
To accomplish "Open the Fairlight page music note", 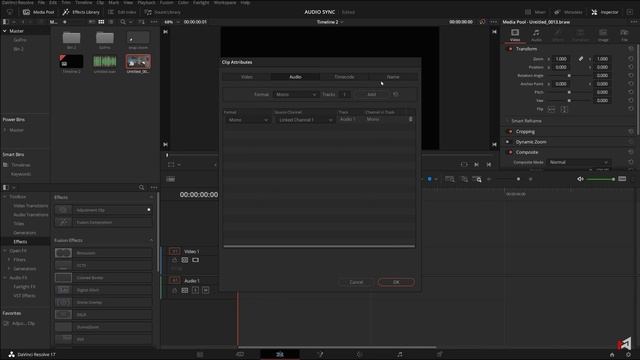I will [x=400, y=354].
